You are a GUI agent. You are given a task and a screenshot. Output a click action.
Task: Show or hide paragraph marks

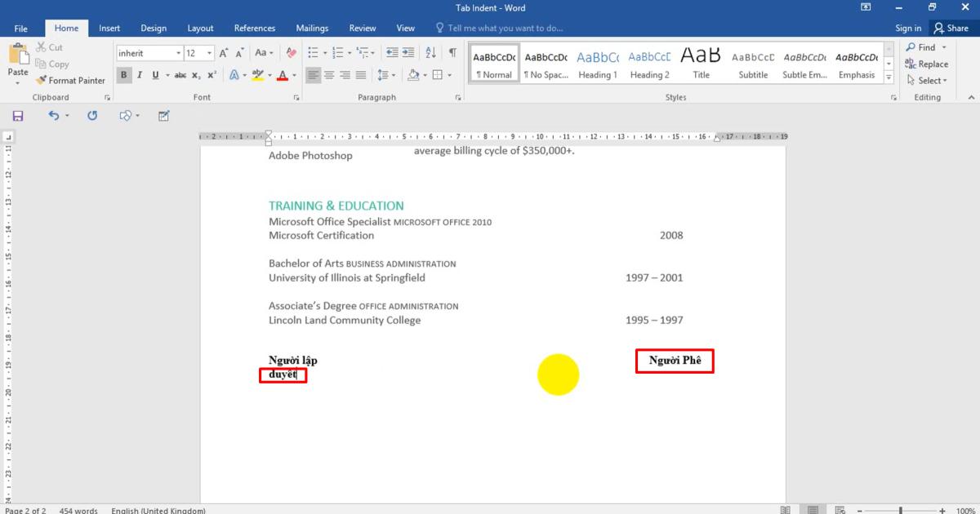pos(452,53)
